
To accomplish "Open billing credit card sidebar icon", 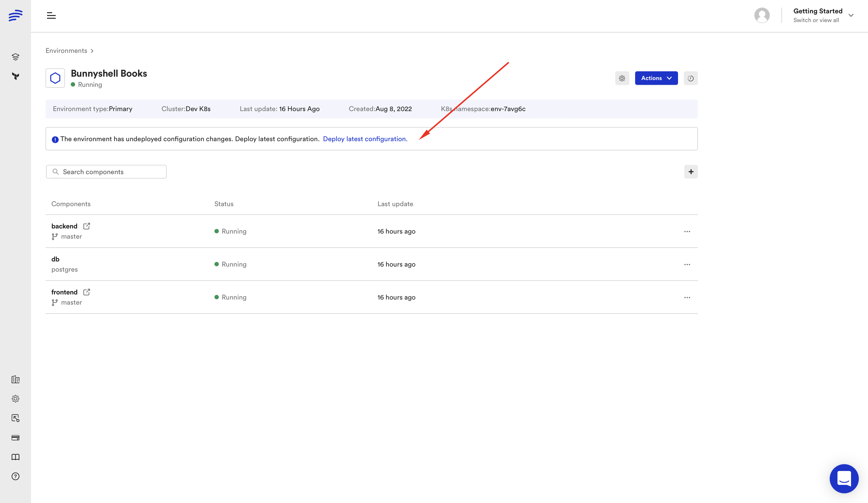I will [16, 438].
